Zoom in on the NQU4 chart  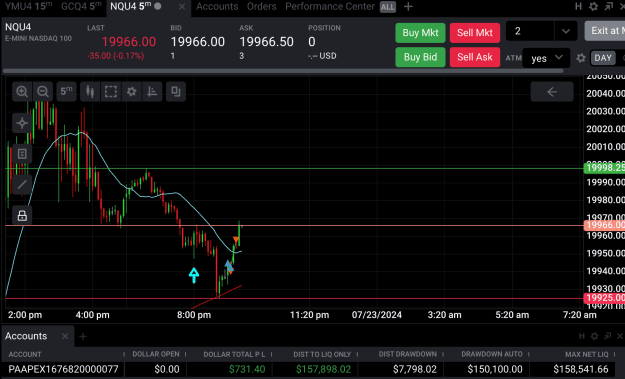22,92
